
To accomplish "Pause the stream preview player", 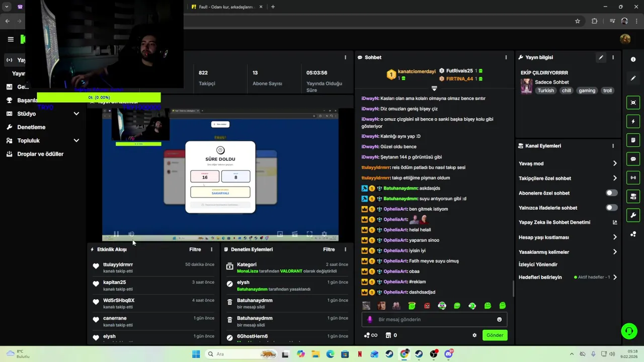I will 116,234.
